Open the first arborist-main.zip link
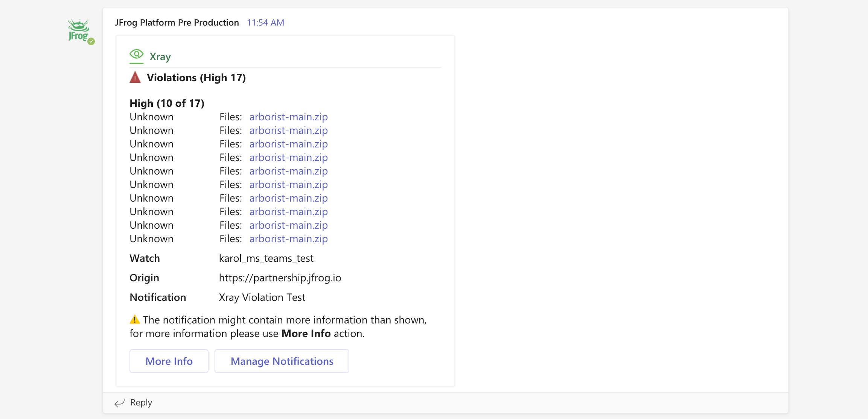This screenshot has height=419, width=868. (x=288, y=117)
